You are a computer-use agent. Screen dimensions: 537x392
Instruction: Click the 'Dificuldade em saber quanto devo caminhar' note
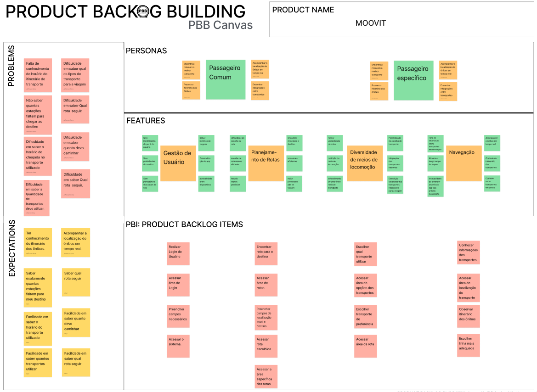coord(75,146)
